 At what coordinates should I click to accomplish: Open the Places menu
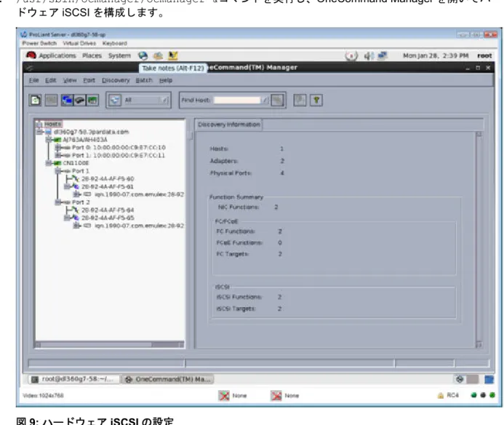coord(92,55)
